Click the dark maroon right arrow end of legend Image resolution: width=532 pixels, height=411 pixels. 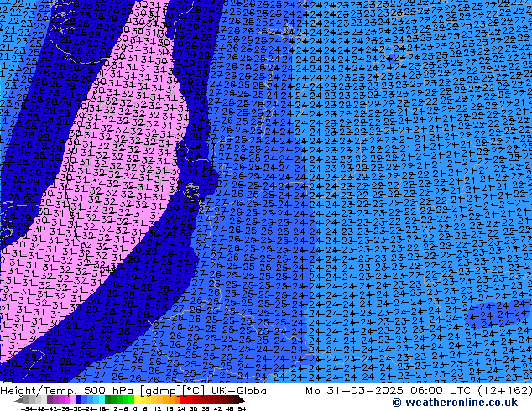click(241, 400)
